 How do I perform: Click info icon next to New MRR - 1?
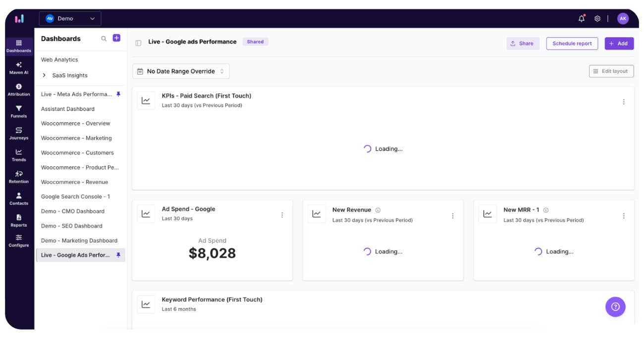tap(546, 210)
